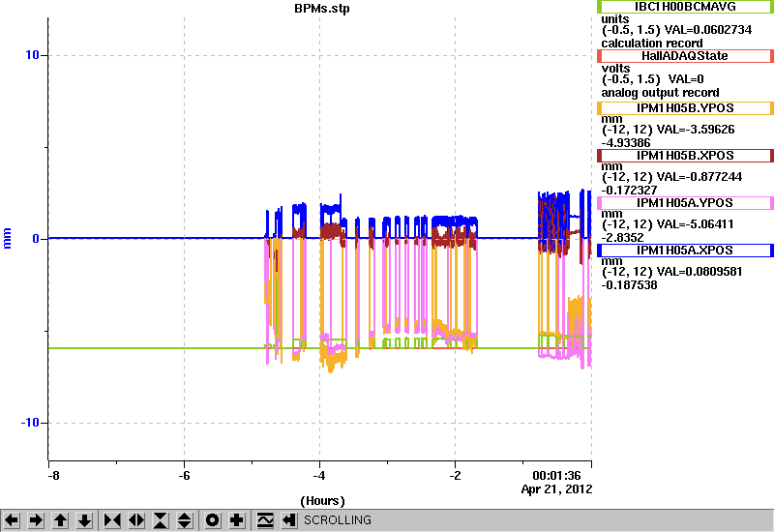
Task: Pan the plot left with the left arrow
Action: 12,520
